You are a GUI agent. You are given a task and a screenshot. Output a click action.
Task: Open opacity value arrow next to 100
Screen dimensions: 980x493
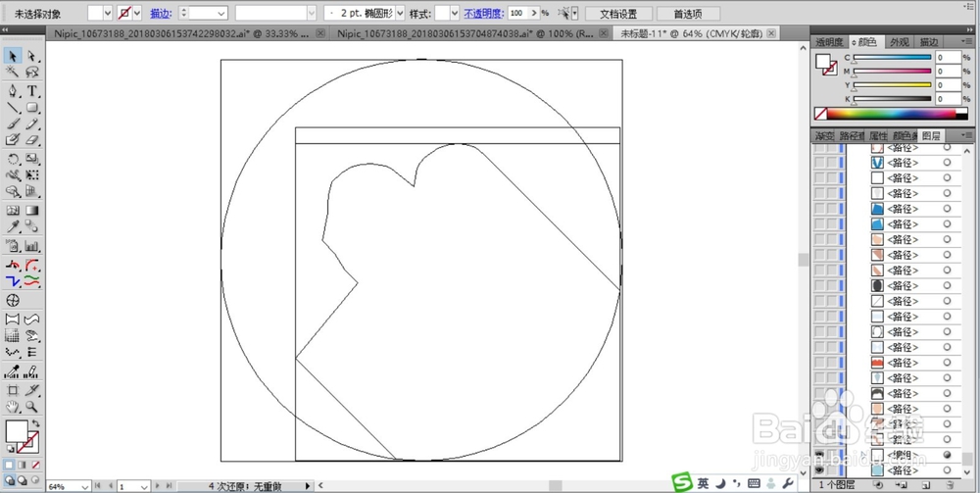tap(534, 13)
